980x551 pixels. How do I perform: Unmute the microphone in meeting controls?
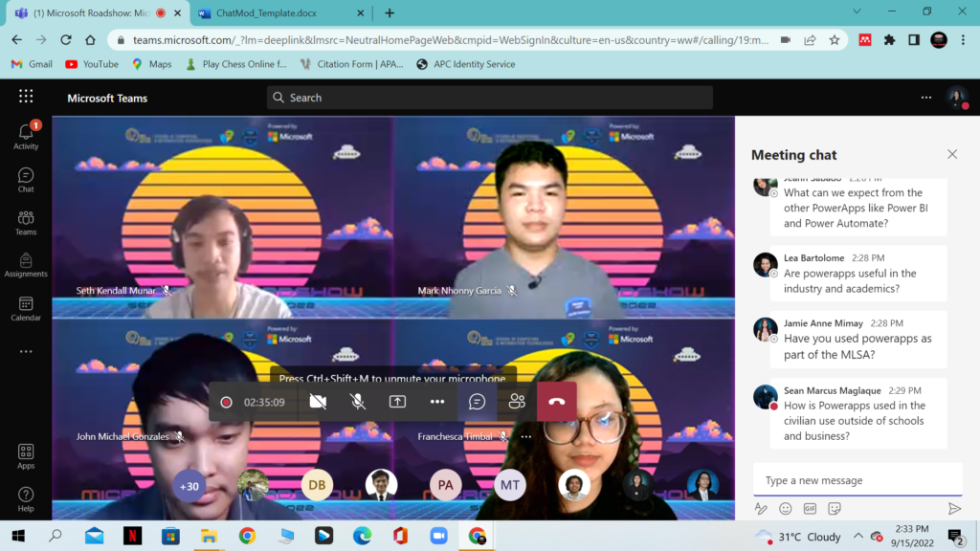tap(358, 402)
